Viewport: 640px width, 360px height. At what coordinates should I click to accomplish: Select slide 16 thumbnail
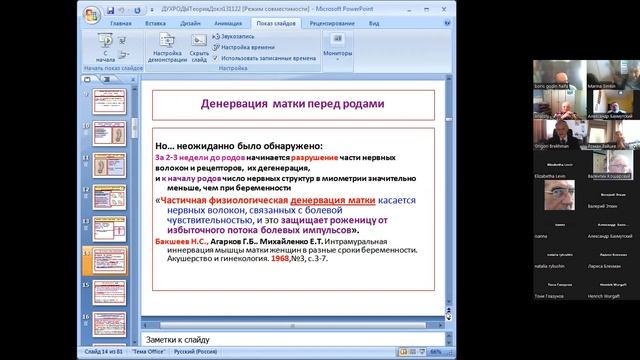coord(109,324)
